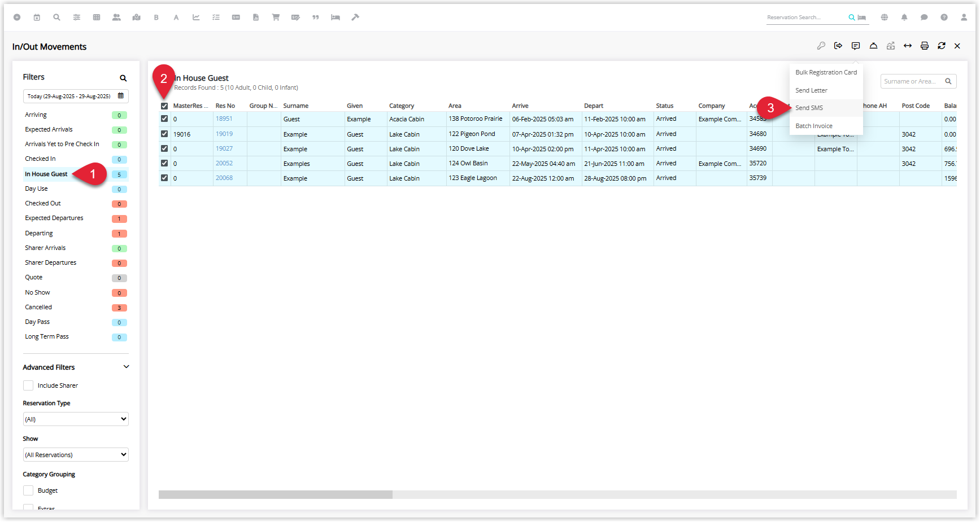Sort table by the Surname column header
The width and height of the screenshot is (980, 522).
click(296, 106)
